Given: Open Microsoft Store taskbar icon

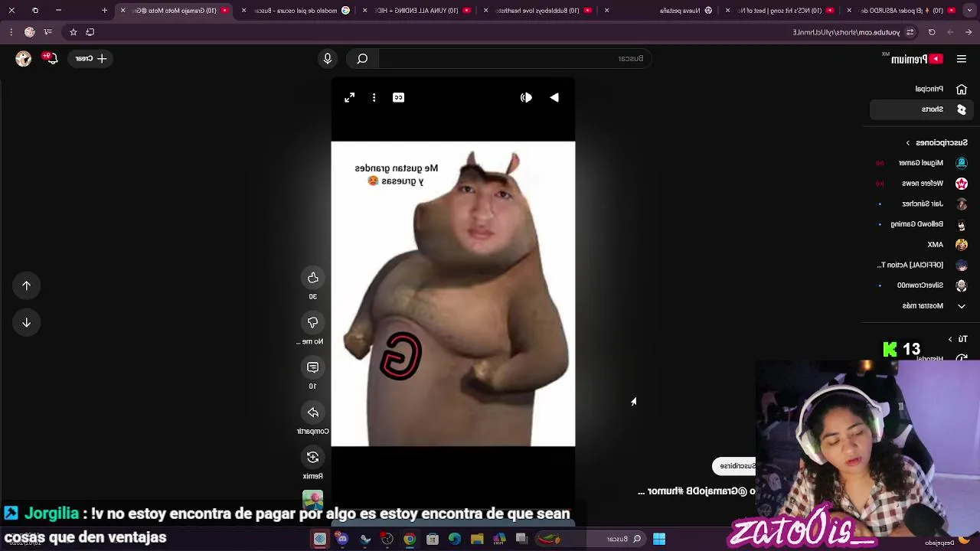Looking at the screenshot, I should [433, 539].
